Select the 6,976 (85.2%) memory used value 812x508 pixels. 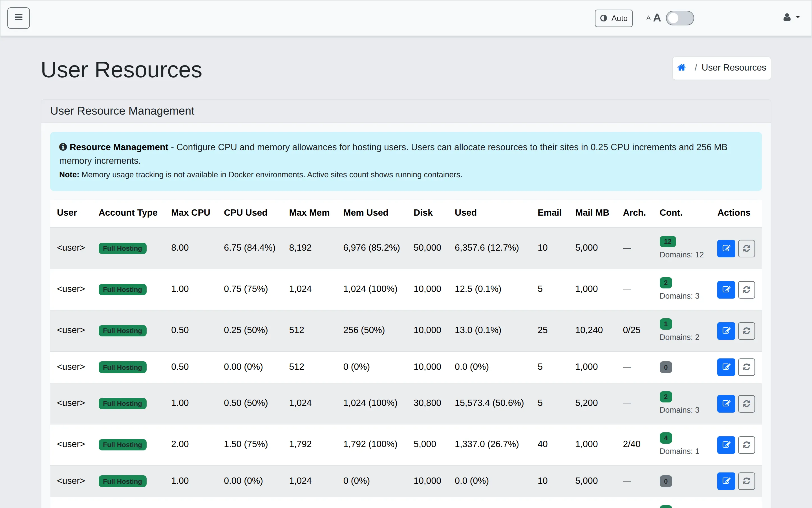(x=371, y=248)
